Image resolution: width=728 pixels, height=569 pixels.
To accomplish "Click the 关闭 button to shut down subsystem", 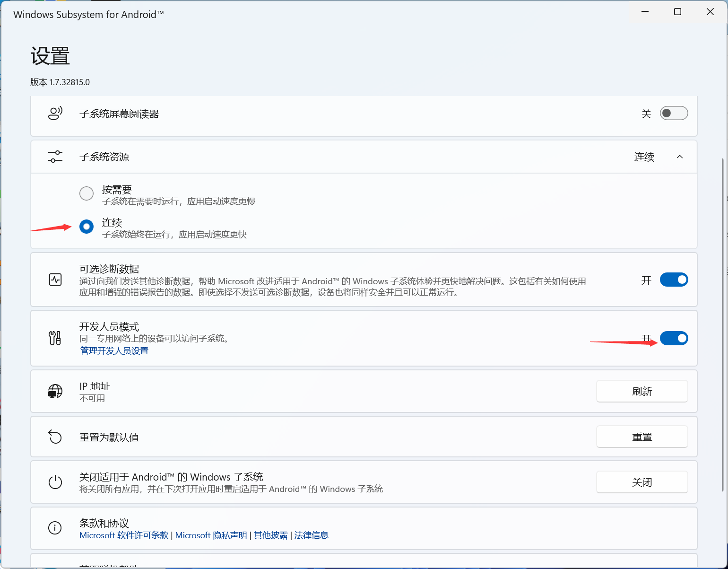I will (x=642, y=482).
